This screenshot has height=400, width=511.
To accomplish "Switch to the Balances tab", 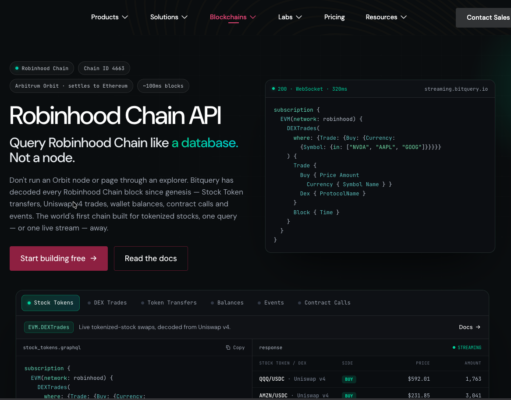I will click(x=227, y=303).
